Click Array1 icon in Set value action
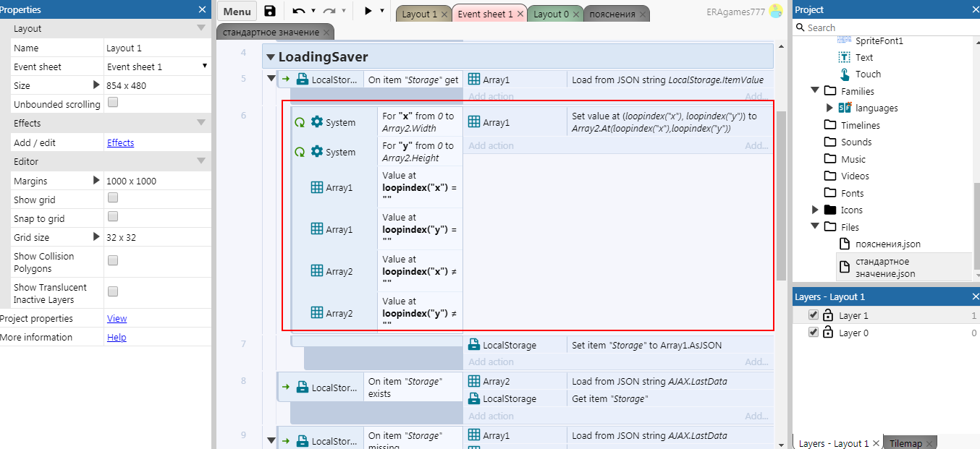980x449 pixels. [x=474, y=122]
